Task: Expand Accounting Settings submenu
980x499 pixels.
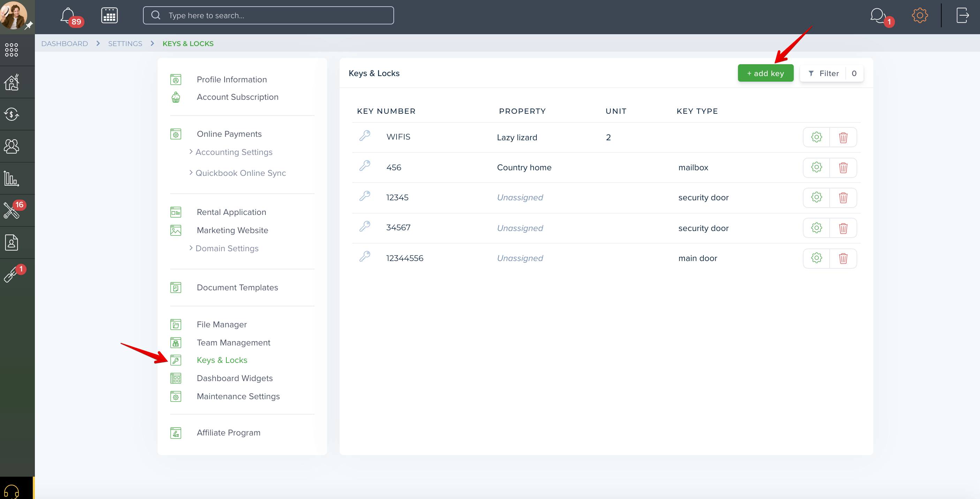Action: [234, 152]
